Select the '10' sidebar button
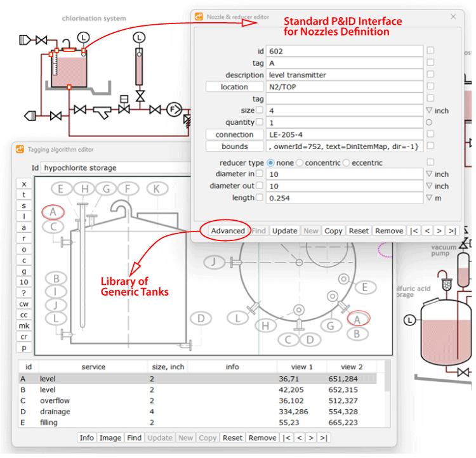Image resolution: width=476 pixels, height=458 pixels. coord(24,283)
